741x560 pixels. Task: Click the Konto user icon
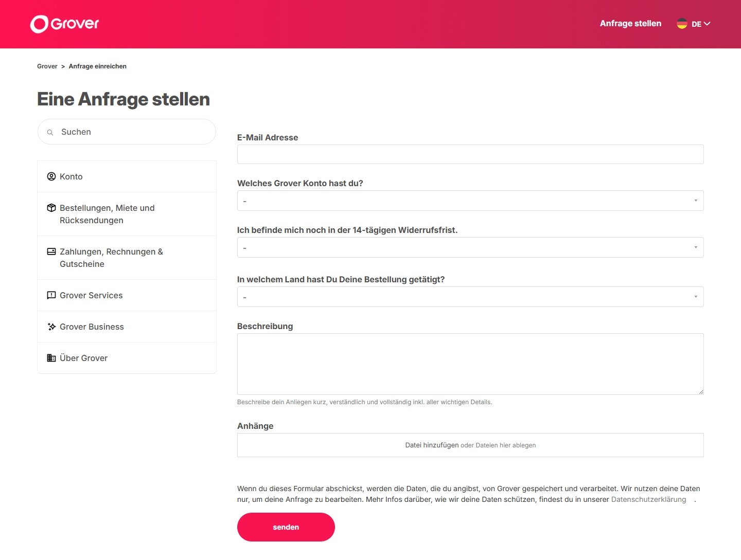(51, 176)
